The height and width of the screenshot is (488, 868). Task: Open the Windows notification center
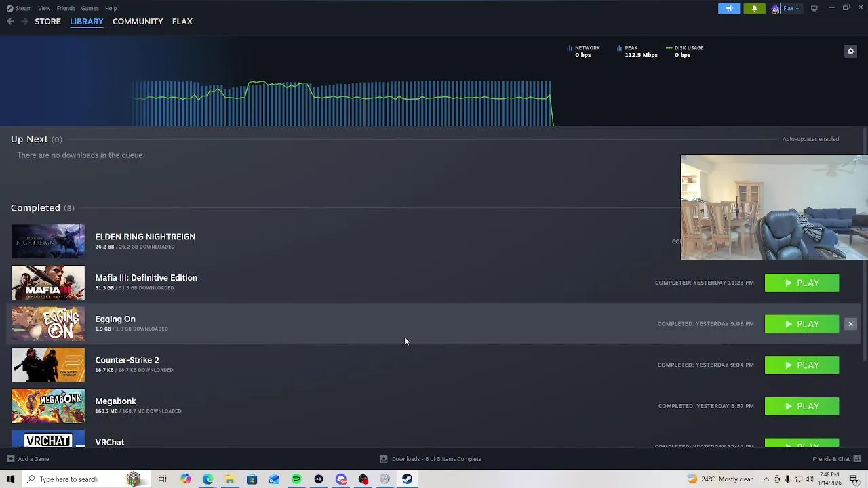coord(854,479)
